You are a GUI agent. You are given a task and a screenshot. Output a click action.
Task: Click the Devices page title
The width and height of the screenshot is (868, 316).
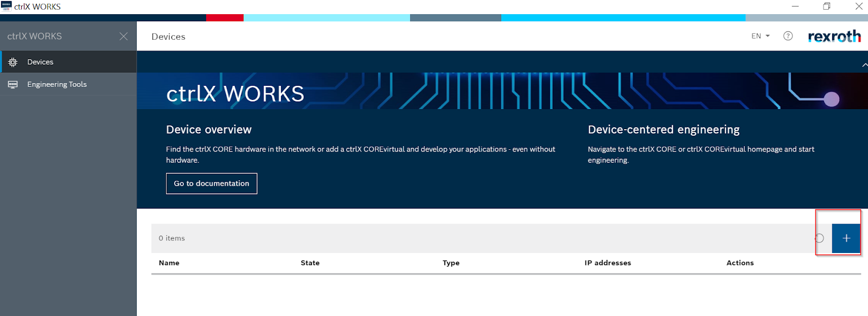point(168,36)
